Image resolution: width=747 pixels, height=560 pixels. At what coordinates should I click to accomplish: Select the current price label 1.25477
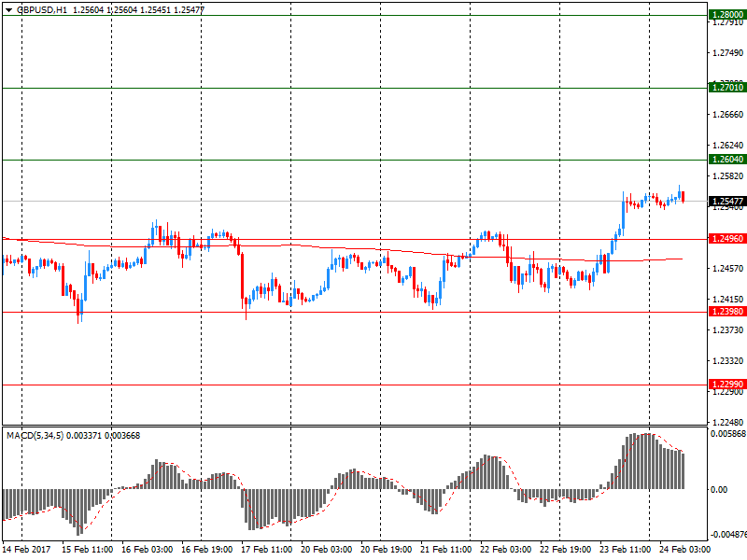point(727,202)
